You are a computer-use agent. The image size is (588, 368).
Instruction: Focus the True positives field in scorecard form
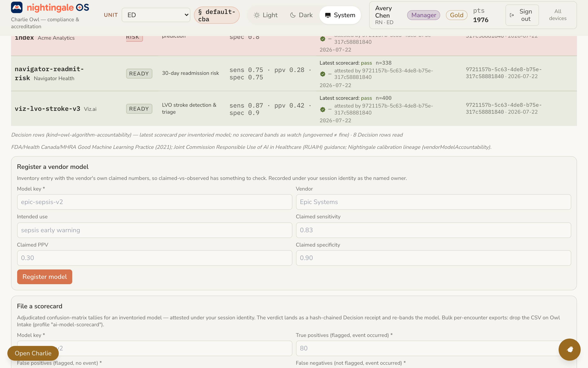click(x=433, y=348)
